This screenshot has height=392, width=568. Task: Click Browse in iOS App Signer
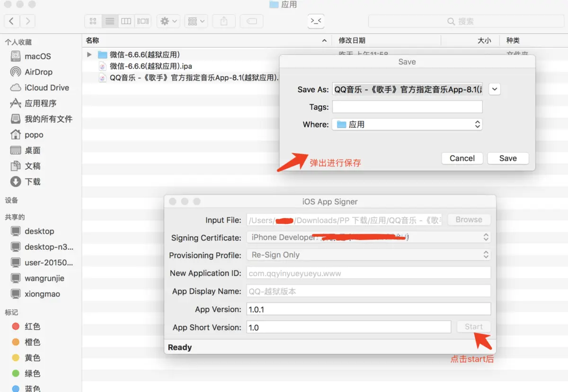pyautogui.click(x=469, y=220)
